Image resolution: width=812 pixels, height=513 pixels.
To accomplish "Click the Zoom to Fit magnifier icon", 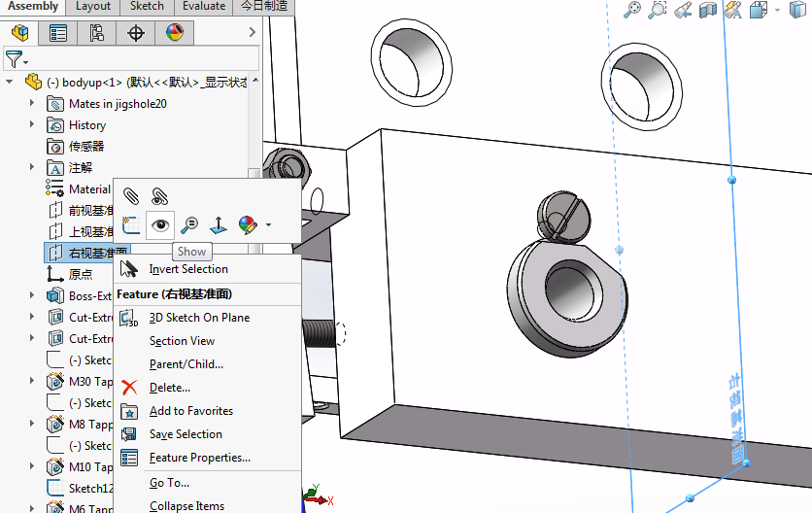I will (631, 10).
